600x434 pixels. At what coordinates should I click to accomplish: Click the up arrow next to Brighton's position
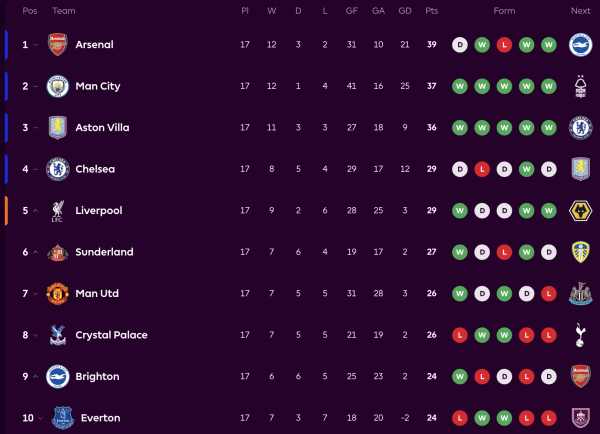(x=37, y=377)
